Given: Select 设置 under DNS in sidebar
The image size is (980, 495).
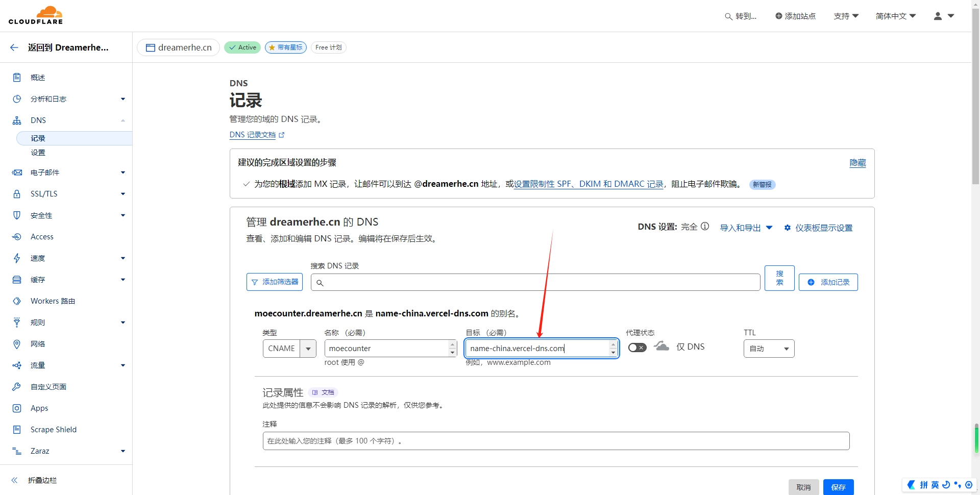Looking at the screenshot, I should tap(38, 153).
